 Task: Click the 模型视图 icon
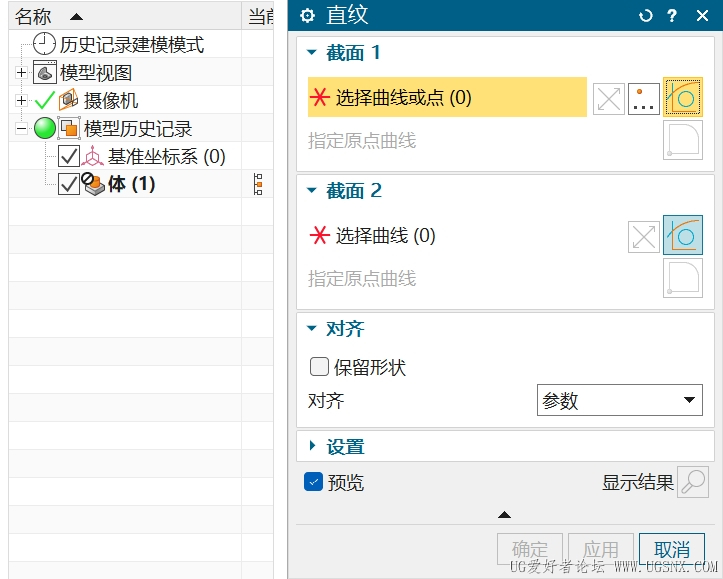click(x=45, y=72)
